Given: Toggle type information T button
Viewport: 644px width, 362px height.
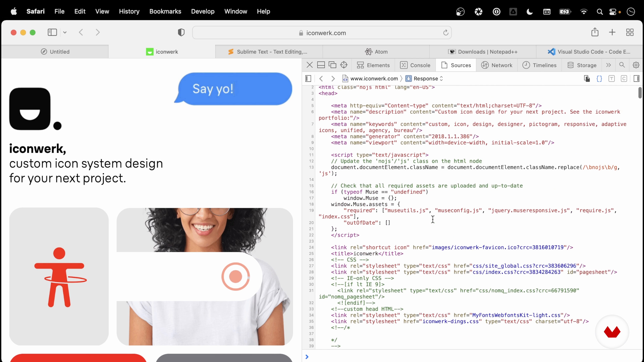Looking at the screenshot, I should pyautogui.click(x=611, y=78).
